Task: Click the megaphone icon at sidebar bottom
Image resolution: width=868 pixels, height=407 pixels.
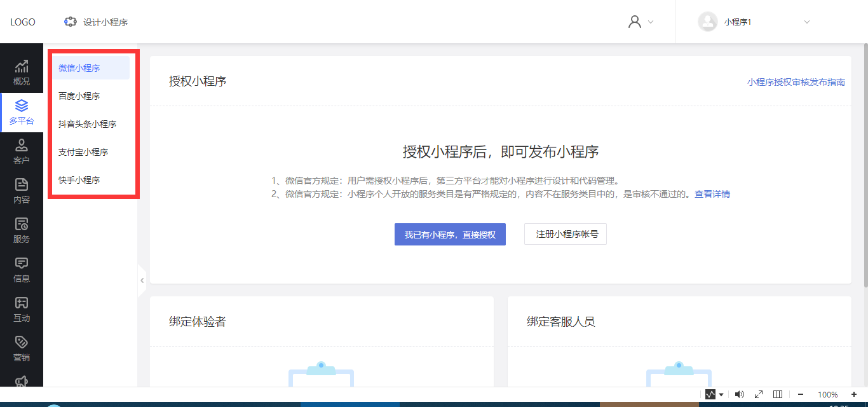Action: 22,380
